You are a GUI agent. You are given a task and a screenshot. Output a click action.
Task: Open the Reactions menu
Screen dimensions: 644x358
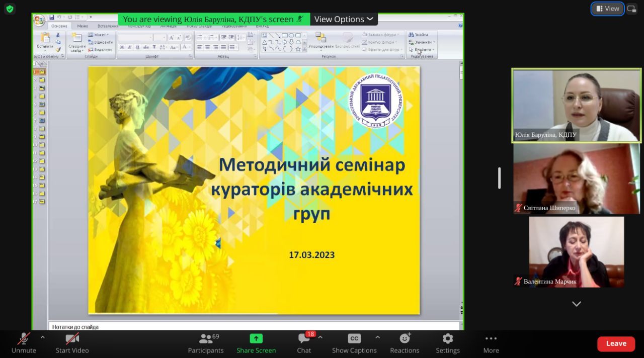pyautogui.click(x=405, y=343)
